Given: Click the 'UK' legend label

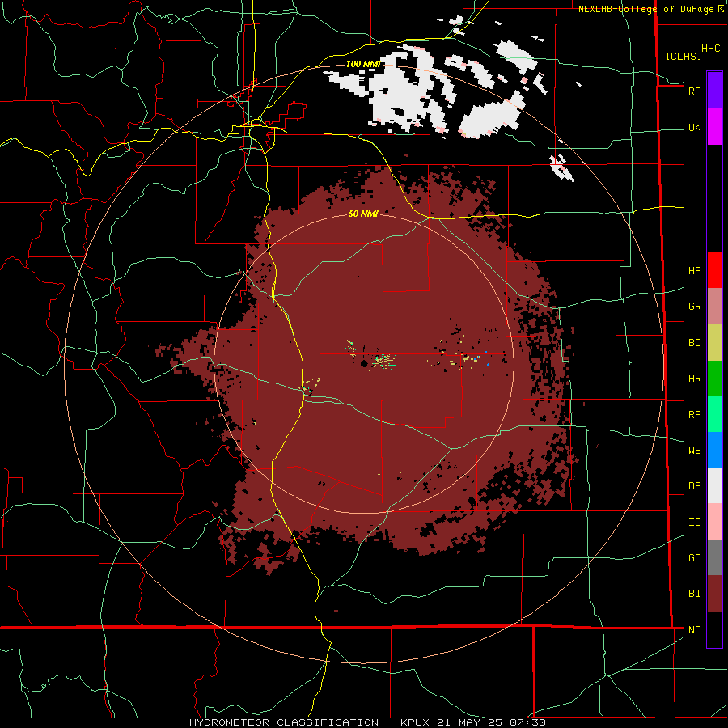Looking at the screenshot, I should 694,127.
